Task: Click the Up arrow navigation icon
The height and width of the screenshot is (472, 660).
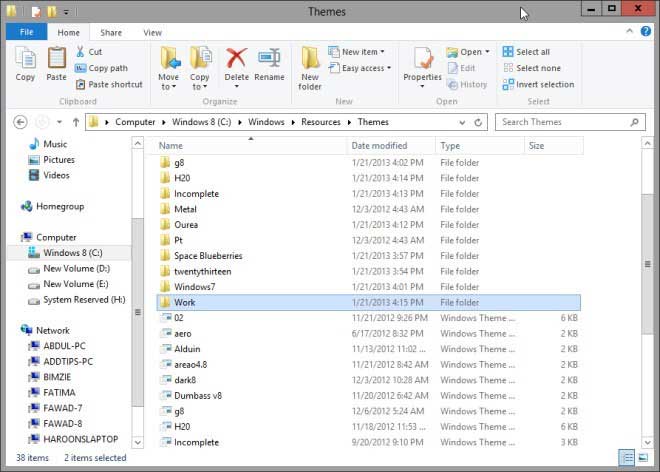Action: [x=76, y=122]
